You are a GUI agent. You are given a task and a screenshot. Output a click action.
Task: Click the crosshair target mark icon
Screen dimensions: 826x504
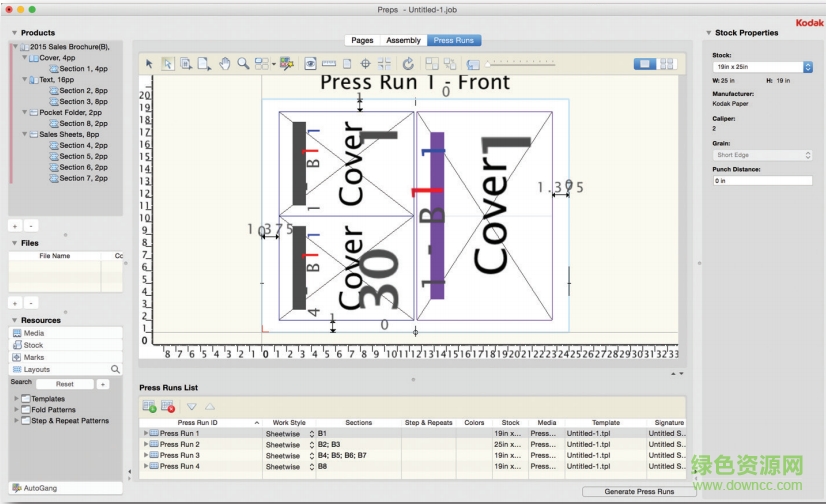point(365,63)
